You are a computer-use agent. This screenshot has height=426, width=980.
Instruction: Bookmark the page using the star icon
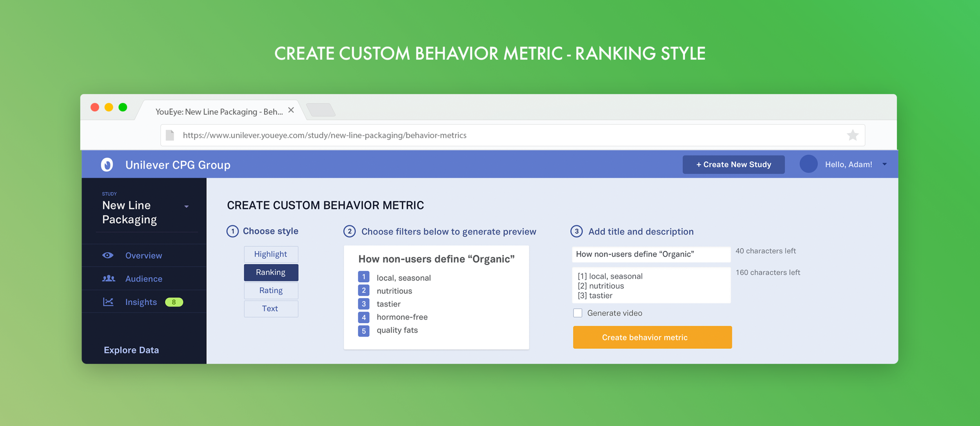(x=853, y=135)
